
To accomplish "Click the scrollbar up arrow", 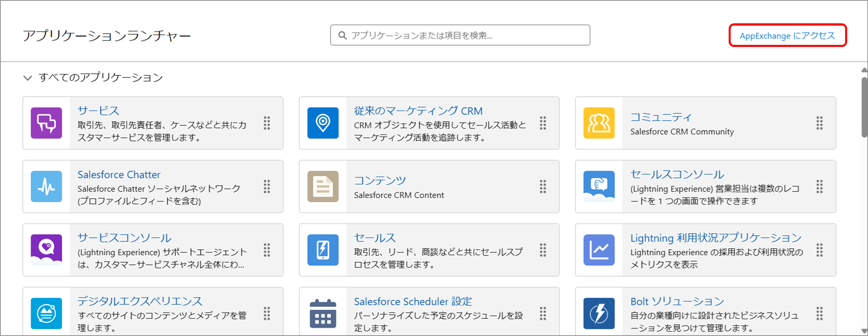I will click(865, 70).
